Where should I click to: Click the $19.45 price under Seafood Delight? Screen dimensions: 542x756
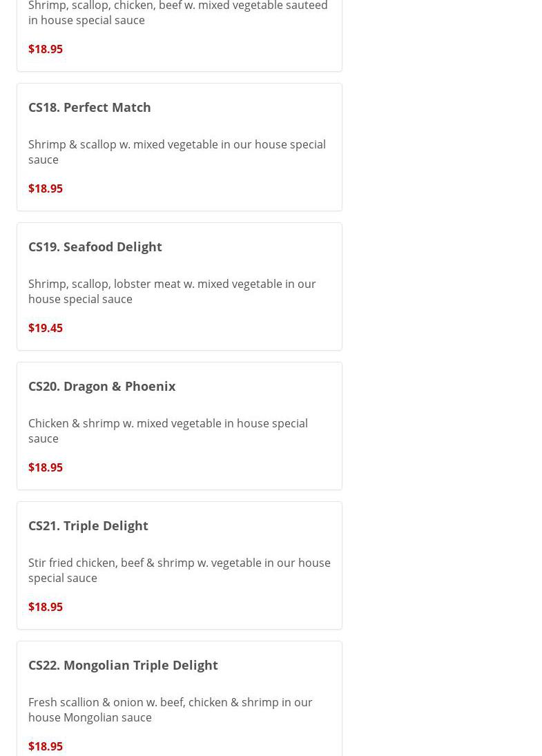(x=46, y=328)
